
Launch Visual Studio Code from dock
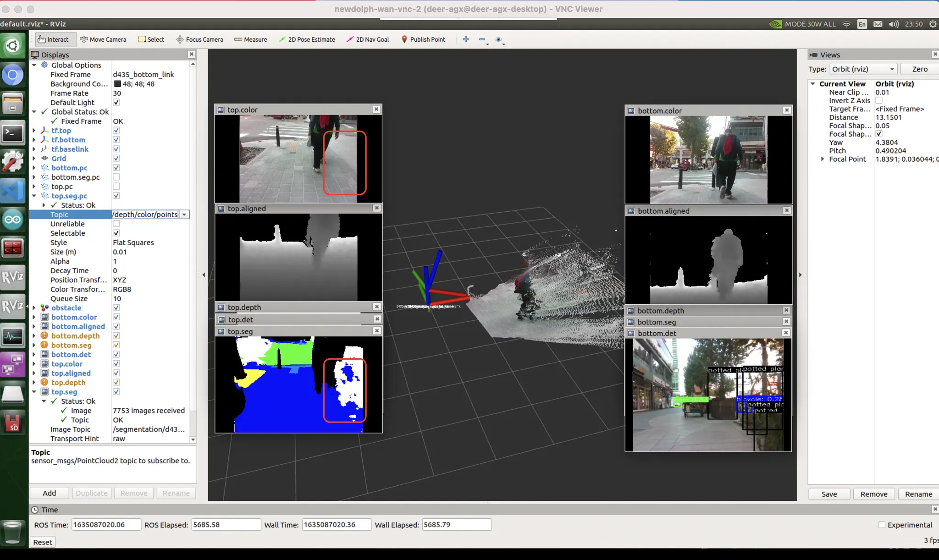click(x=12, y=191)
